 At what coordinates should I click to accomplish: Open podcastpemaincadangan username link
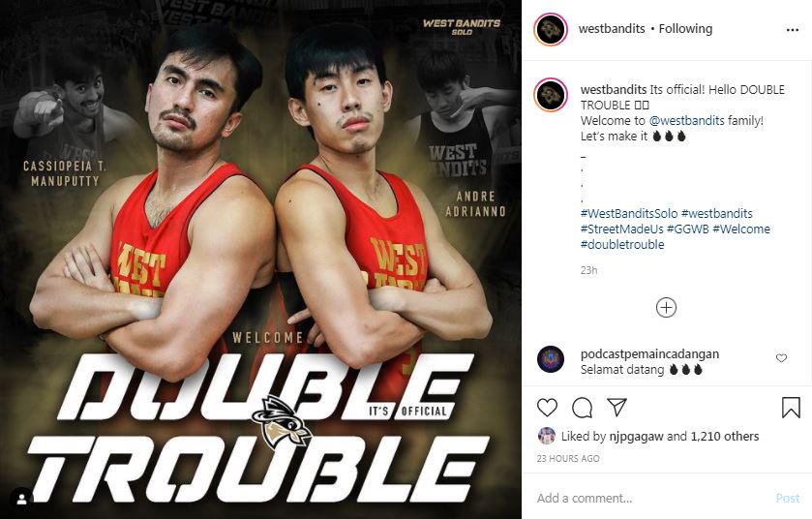[x=649, y=354]
